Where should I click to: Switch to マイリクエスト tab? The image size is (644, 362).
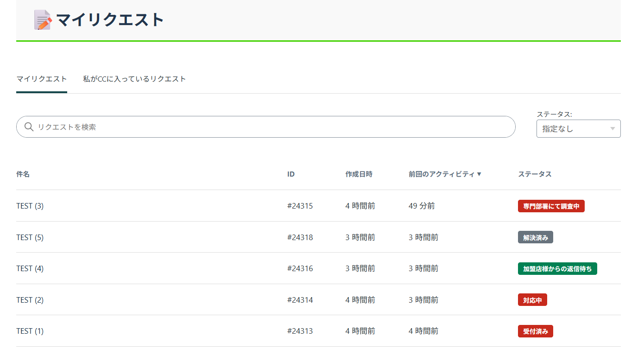tap(42, 79)
